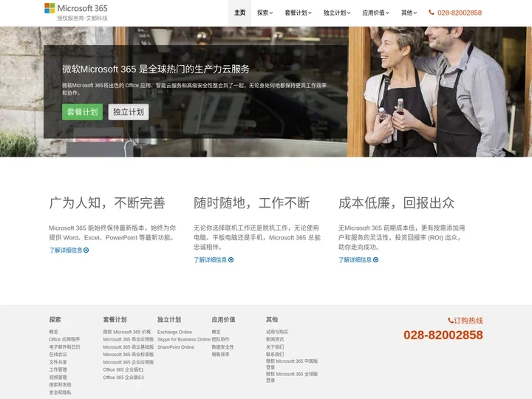Open footer link 概览 under 探索

click(54, 332)
